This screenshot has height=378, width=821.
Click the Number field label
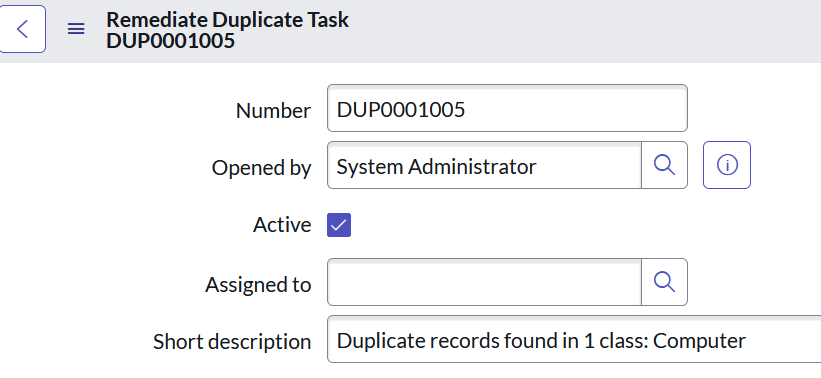click(x=273, y=111)
